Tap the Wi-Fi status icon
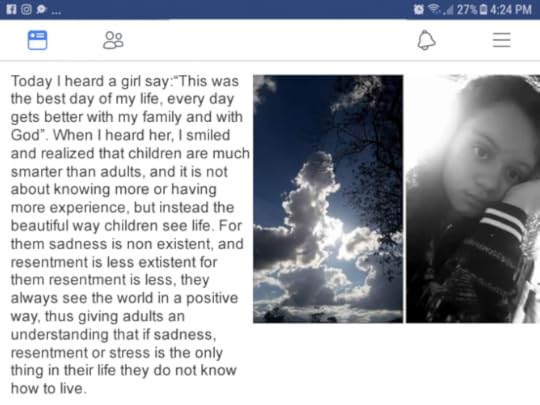The width and height of the screenshot is (540, 405). click(x=434, y=9)
